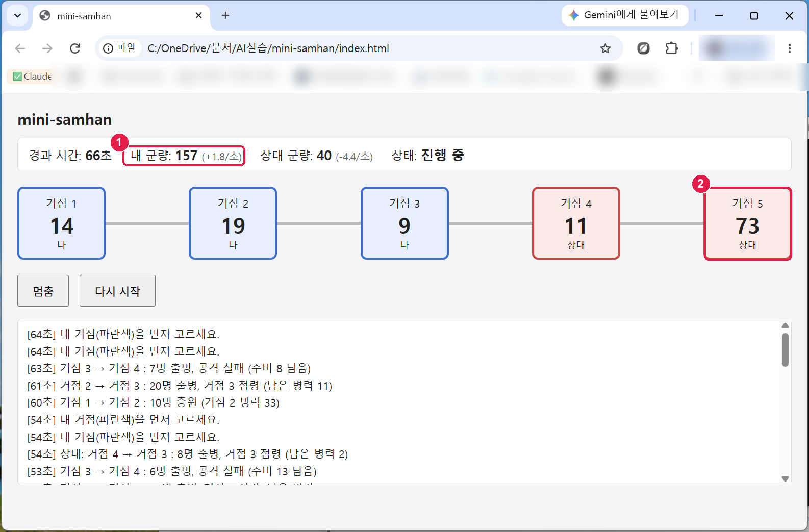The width and height of the screenshot is (809, 532).
Task: Close the Chrome window
Action: pos(789,16)
